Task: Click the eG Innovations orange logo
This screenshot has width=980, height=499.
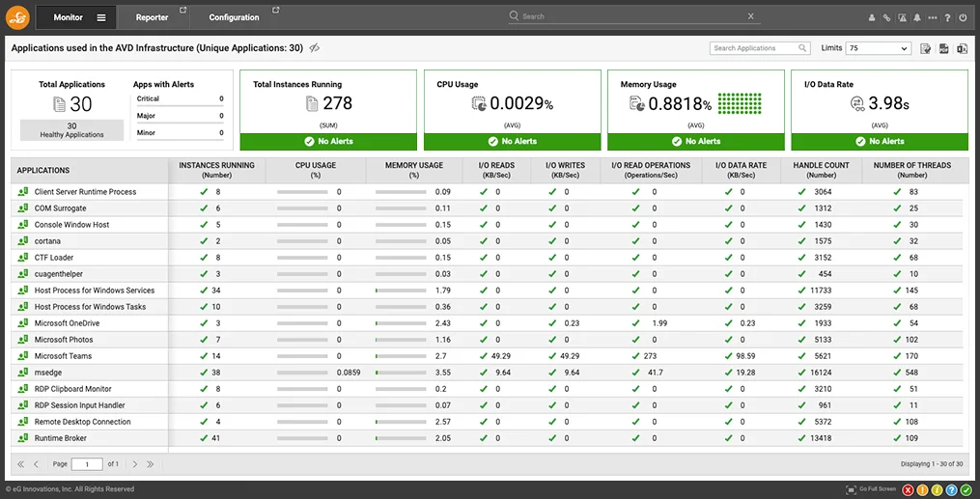Action: 17,17
